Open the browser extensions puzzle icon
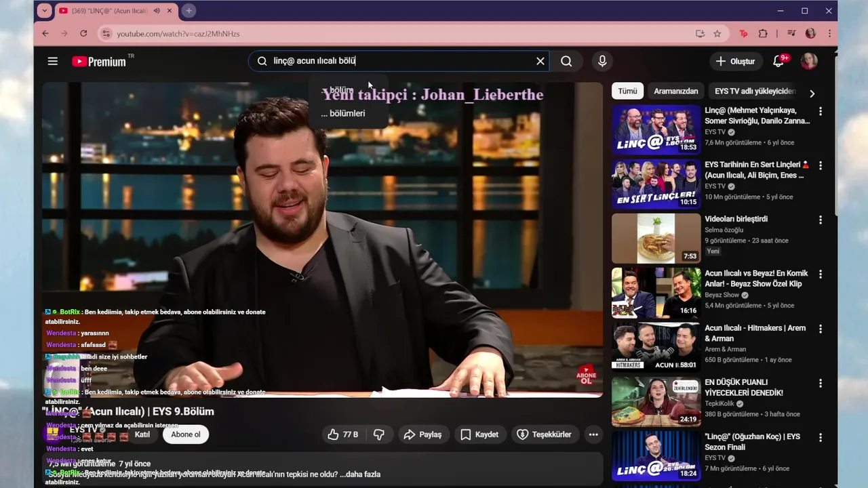The height and width of the screenshot is (488, 868). tap(763, 33)
